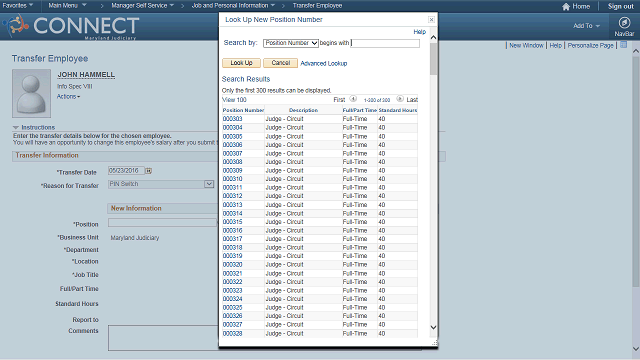Select position number 000328
The image size is (640, 360).
[x=232, y=333]
